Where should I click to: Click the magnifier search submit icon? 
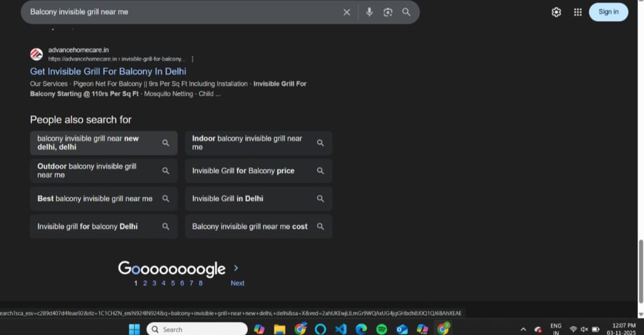406,12
